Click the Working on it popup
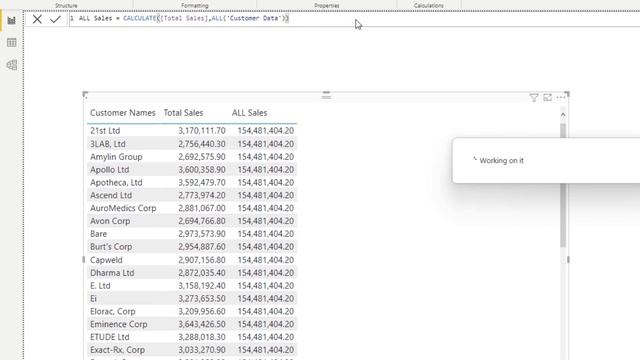Image resolution: width=640 pixels, height=360 pixels. [546, 161]
